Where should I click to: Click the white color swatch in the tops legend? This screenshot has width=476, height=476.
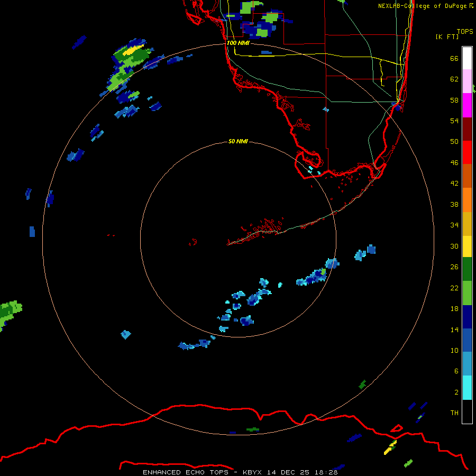(x=467, y=58)
